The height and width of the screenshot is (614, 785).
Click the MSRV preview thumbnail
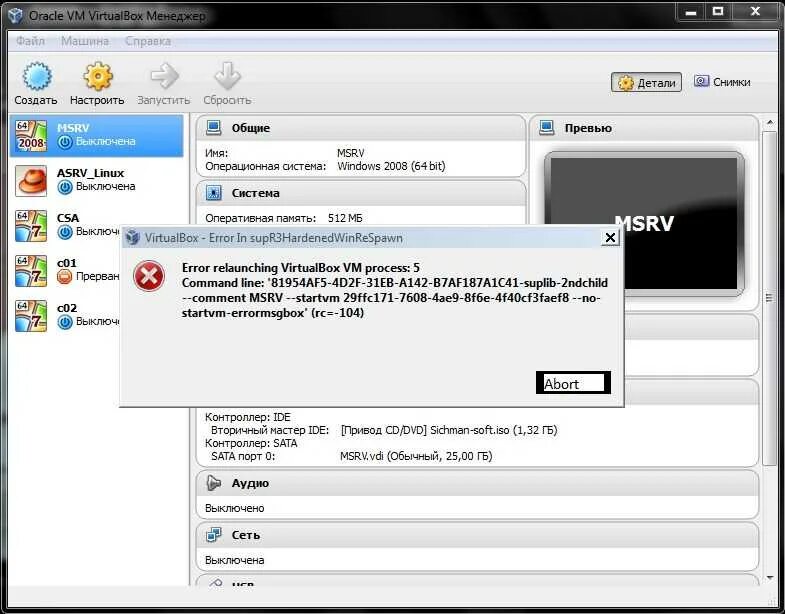click(644, 224)
